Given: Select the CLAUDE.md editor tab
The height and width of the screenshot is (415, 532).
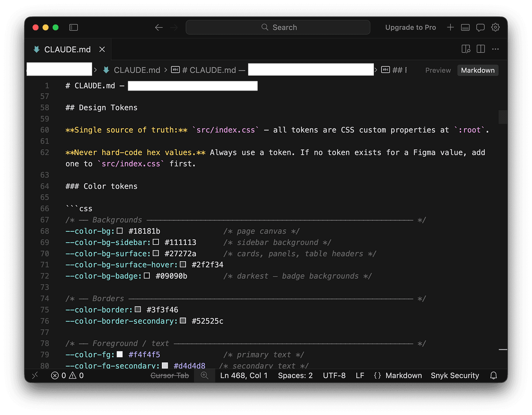Looking at the screenshot, I should point(67,49).
